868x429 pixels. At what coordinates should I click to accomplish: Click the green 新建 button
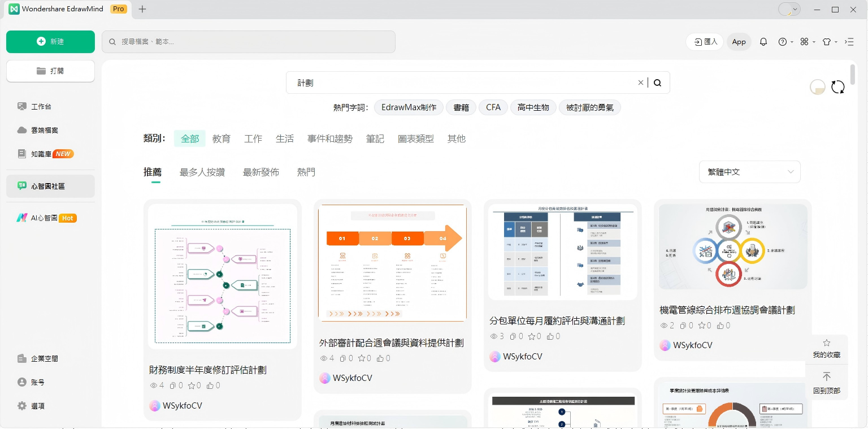pos(50,42)
